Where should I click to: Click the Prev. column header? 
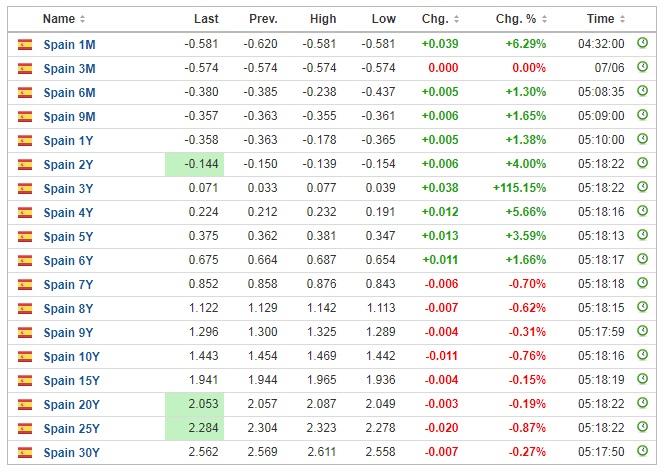click(x=263, y=19)
